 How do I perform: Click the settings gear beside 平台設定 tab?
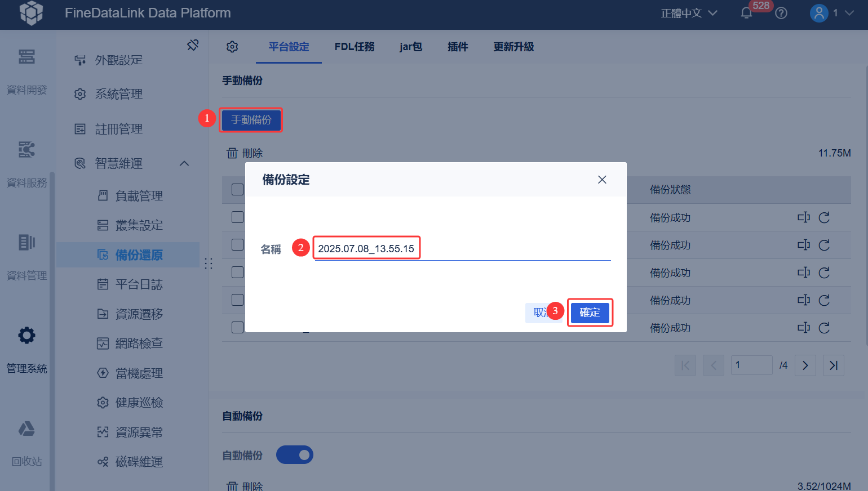(232, 47)
